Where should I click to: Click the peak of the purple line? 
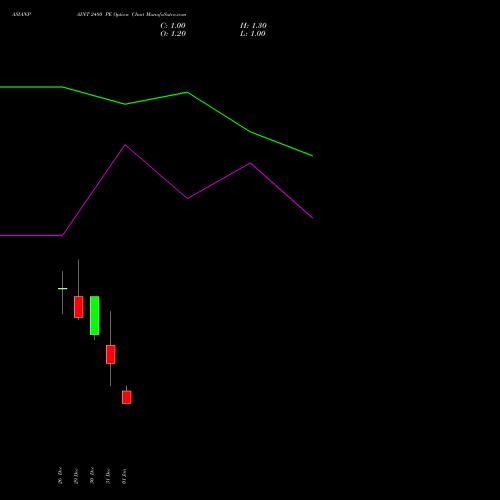coord(125,145)
